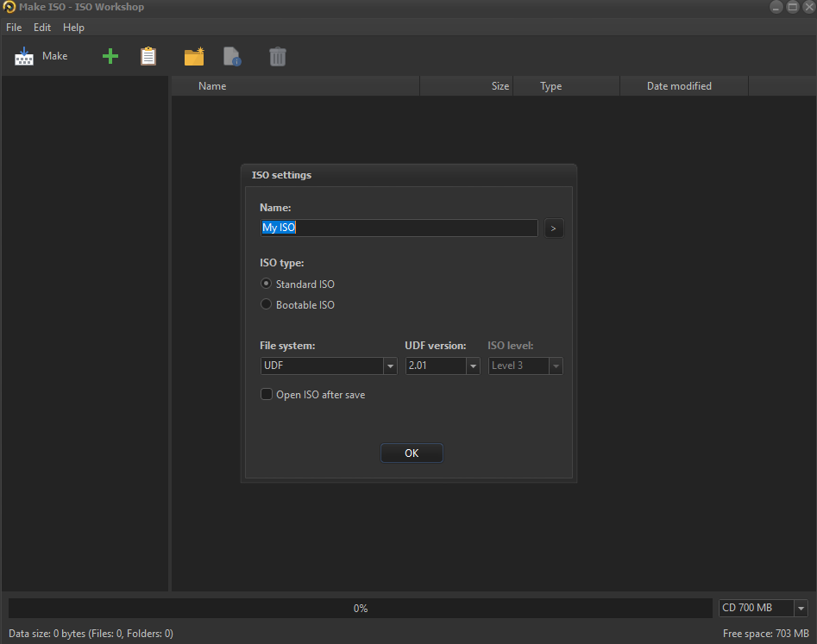Sort by the Date modified column header
Image resolution: width=817 pixels, height=644 pixels.
679,86
